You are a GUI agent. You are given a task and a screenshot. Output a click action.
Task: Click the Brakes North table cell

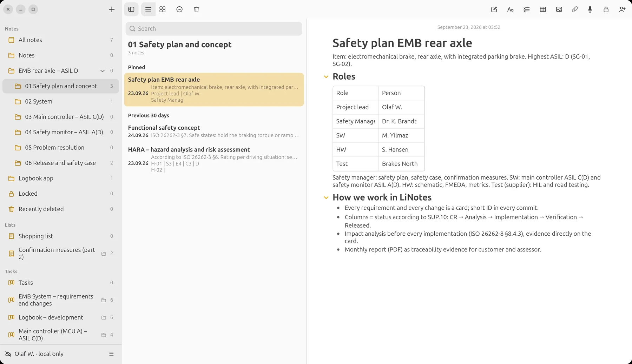[401, 164]
